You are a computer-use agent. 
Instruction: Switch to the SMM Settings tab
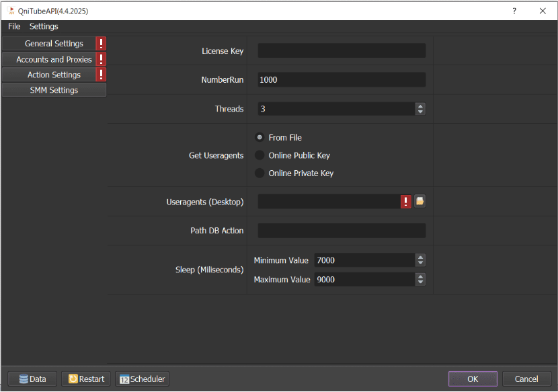coord(54,90)
